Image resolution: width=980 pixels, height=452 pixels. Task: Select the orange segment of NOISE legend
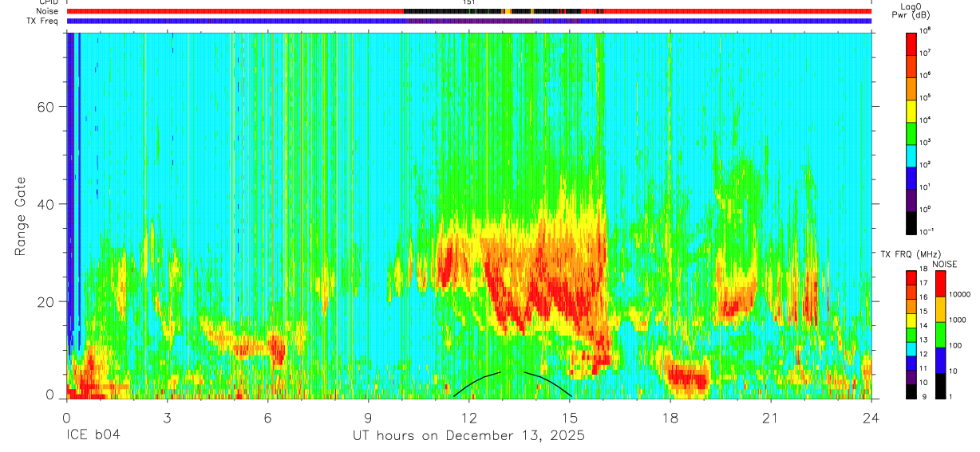pyautogui.click(x=939, y=309)
